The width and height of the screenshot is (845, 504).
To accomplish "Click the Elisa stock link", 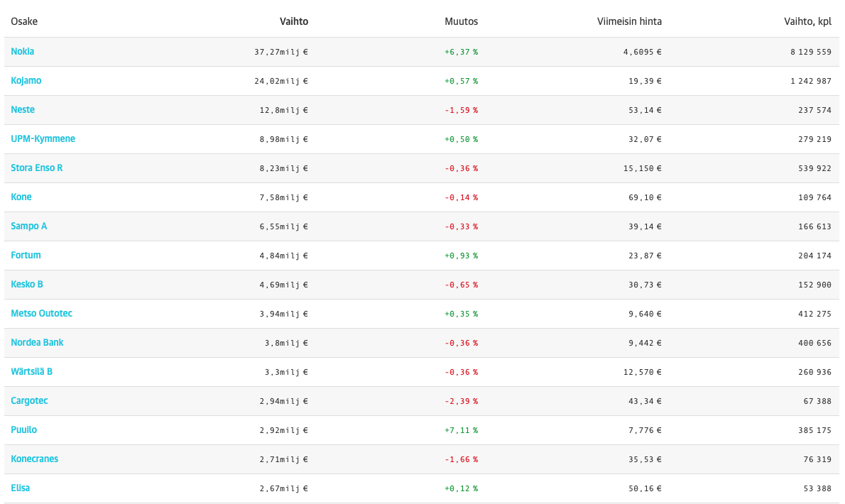I will click(x=21, y=488).
